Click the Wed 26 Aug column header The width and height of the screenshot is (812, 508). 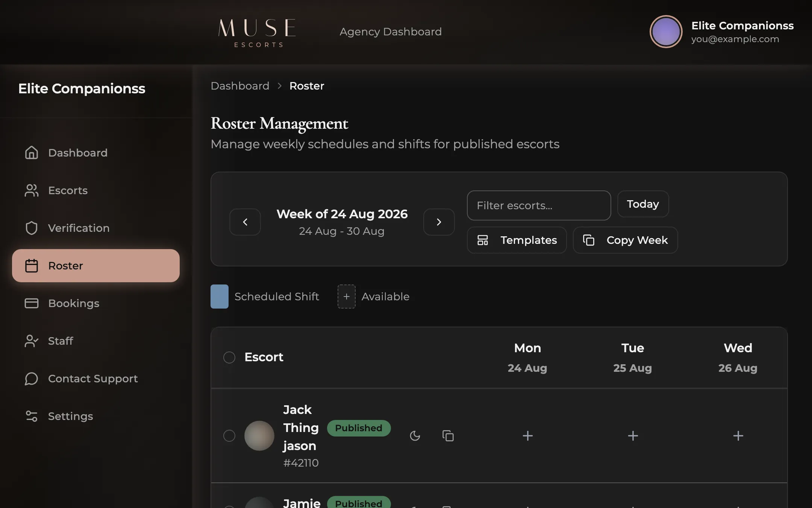click(738, 357)
